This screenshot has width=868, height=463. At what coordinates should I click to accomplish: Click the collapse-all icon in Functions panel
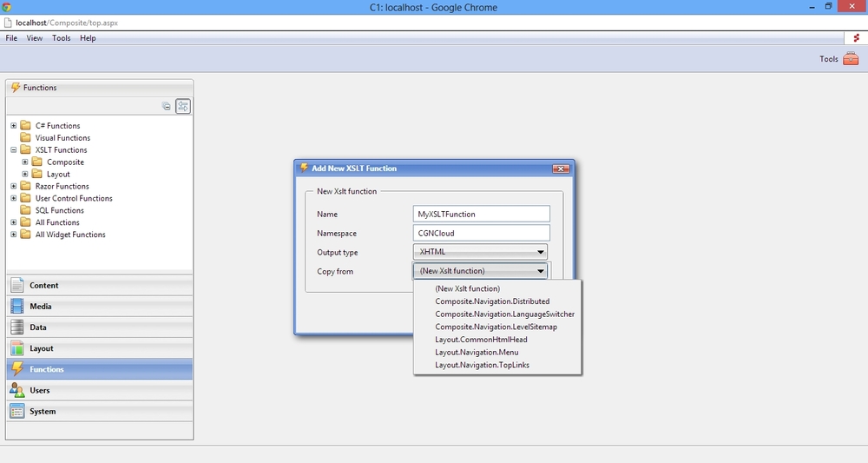pyautogui.click(x=167, y=106)
